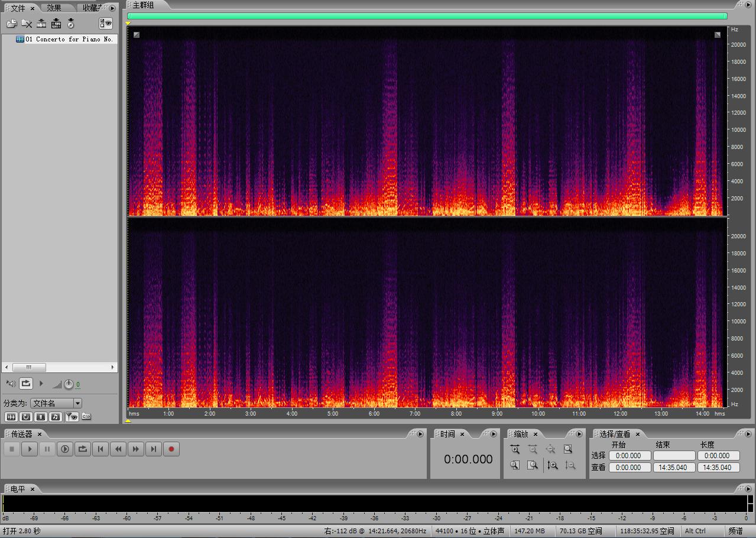Open the 时间 panel flyout menu
Screen dimensions: 756x538
pyautogui.click(x=495, y=434)
